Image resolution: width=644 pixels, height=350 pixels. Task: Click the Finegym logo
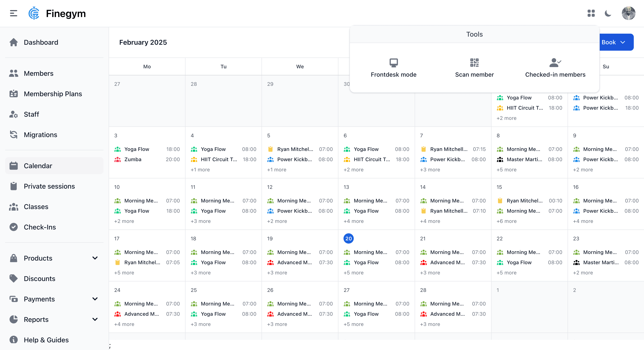(x=34, y=13)
